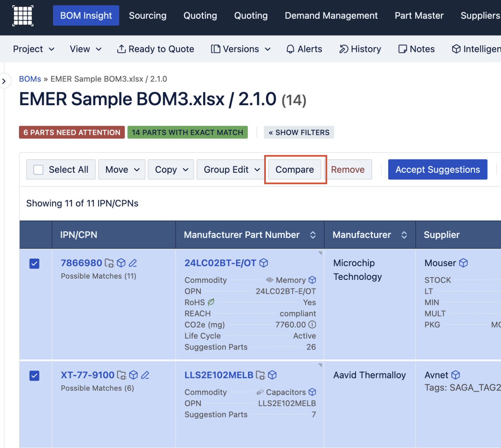The image size is (501, 448).
Task: Expand the Group Edit dropdown
Action: tap(232, 170)
